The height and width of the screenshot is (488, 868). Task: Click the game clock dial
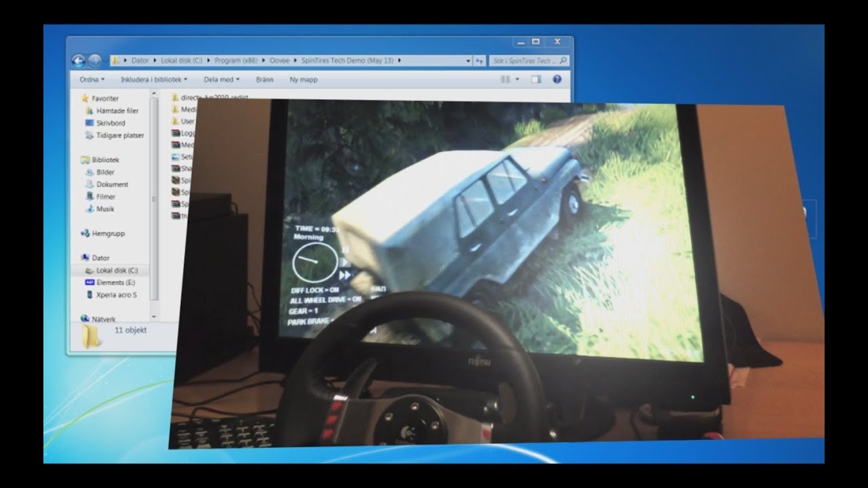coord(315,263)
